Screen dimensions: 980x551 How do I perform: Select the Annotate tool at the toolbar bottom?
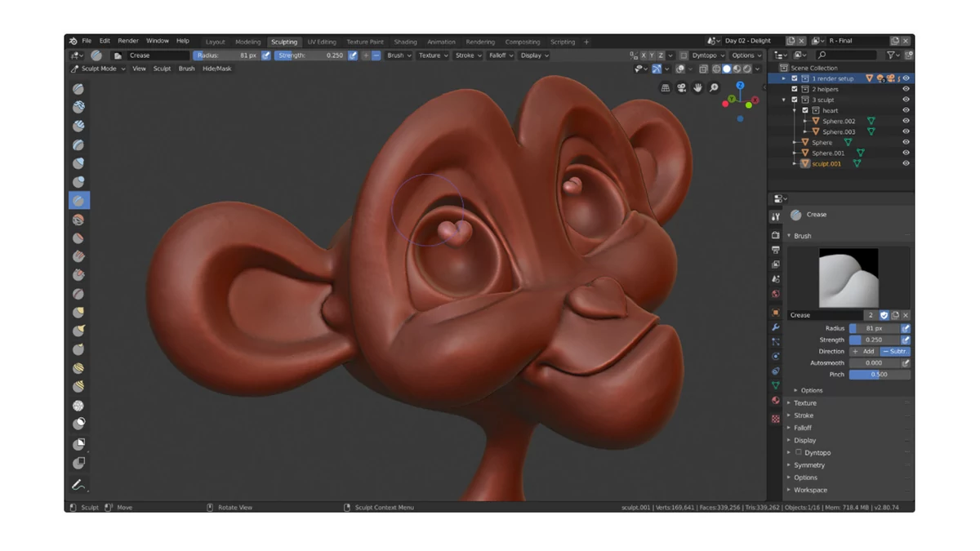point(78,485)
